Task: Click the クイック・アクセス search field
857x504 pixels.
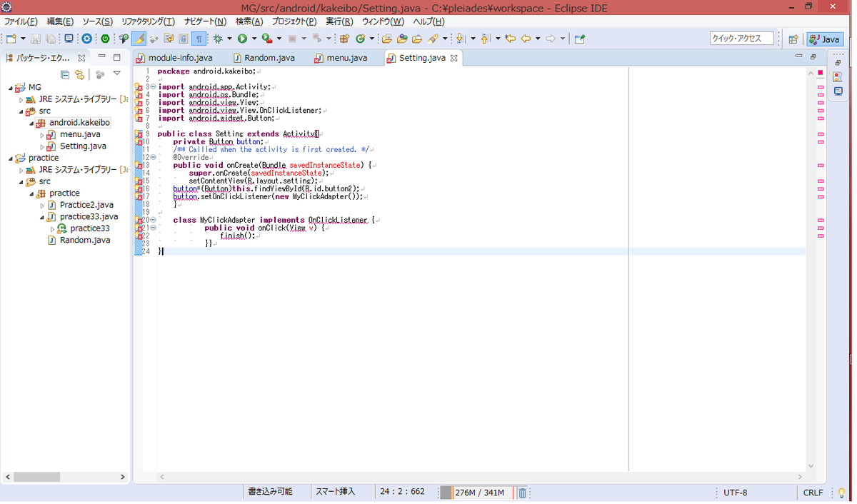Action: point(742,39)
